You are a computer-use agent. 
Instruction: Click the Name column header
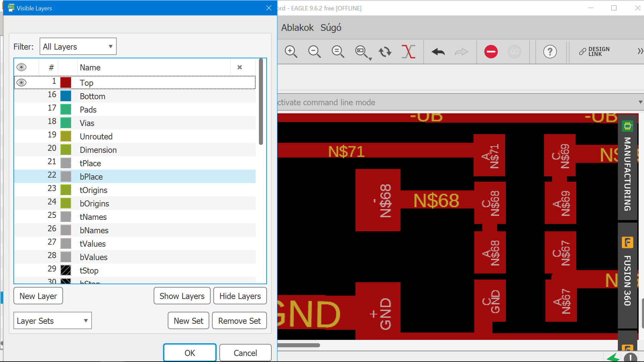[154, 67]
